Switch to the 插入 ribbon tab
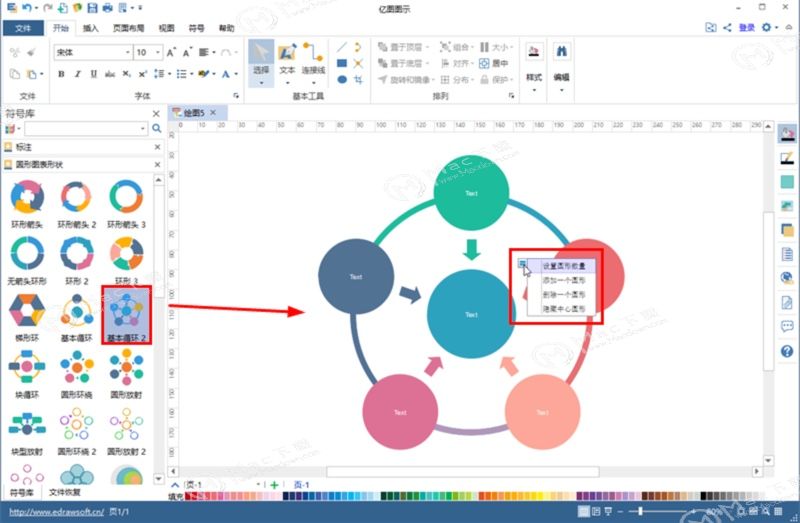800x523 pixels. point(90,28)
